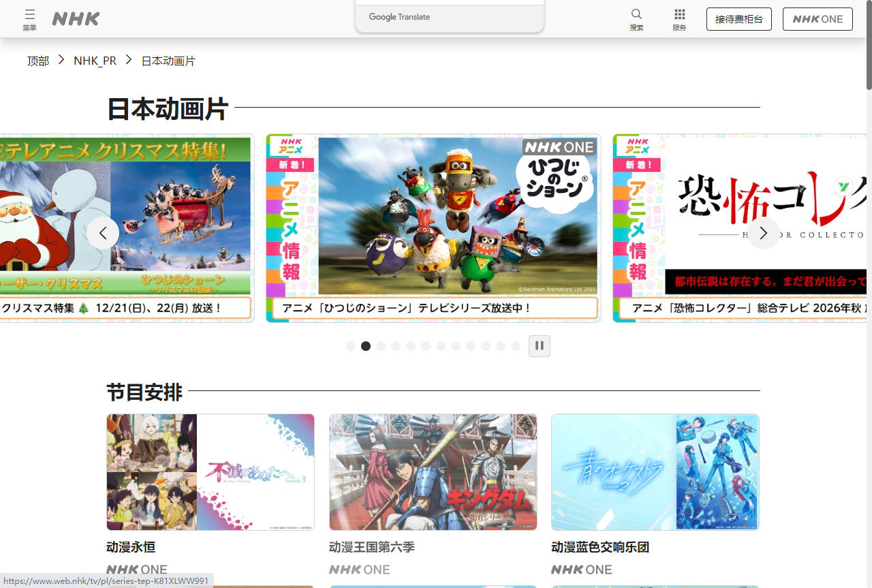Open the 搜索 search icon
The image size is (872, 588).
[636, 18]
